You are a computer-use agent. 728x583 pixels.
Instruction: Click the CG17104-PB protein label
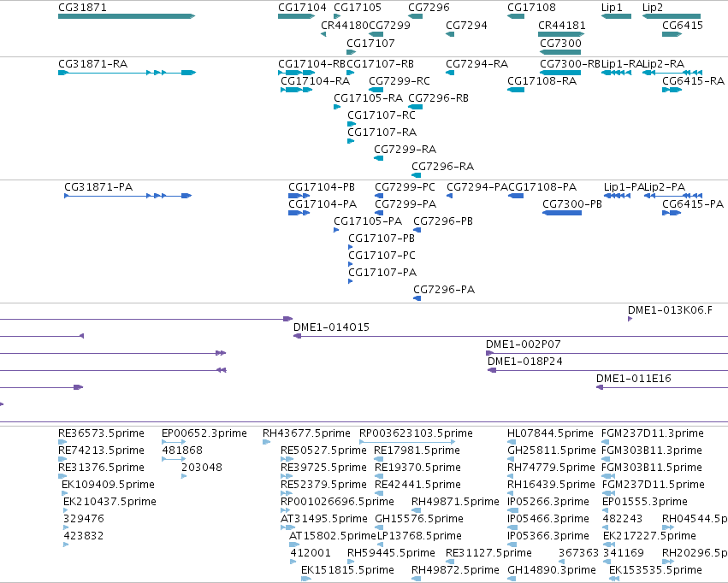click(322, 187)
